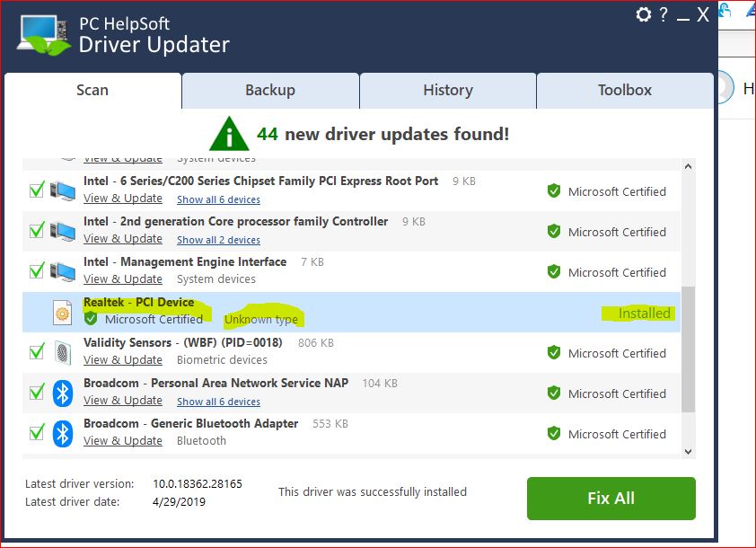Click the help question mark icon
The height and width of the screenshot is (548, 756).
click(665, 14)
